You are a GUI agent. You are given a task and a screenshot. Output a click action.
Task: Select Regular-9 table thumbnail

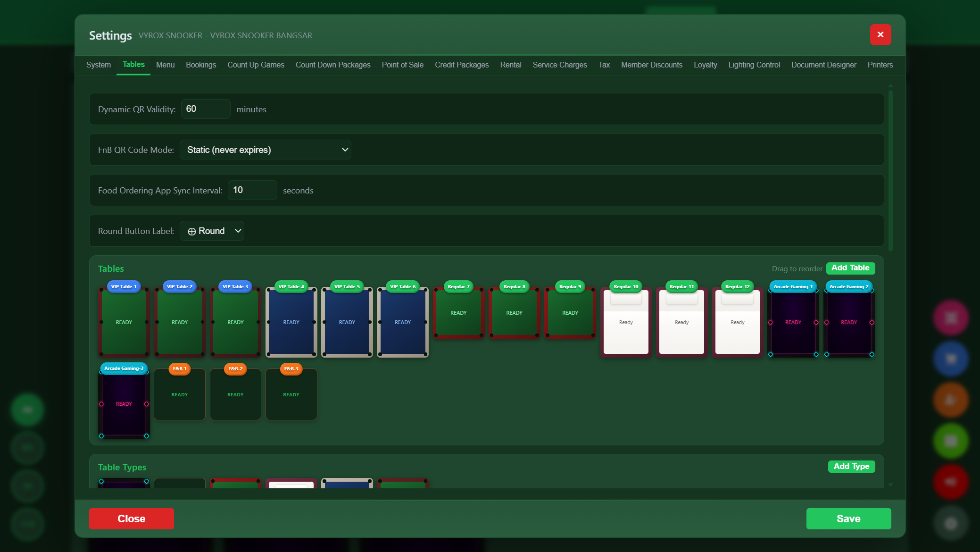tap(570, 310)
